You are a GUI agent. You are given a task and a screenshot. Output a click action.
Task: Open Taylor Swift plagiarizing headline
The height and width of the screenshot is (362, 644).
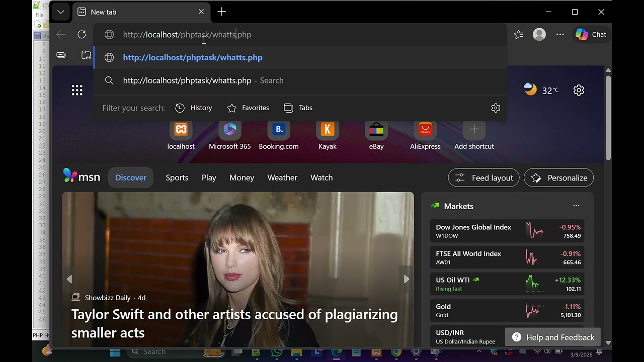(234, 323)
